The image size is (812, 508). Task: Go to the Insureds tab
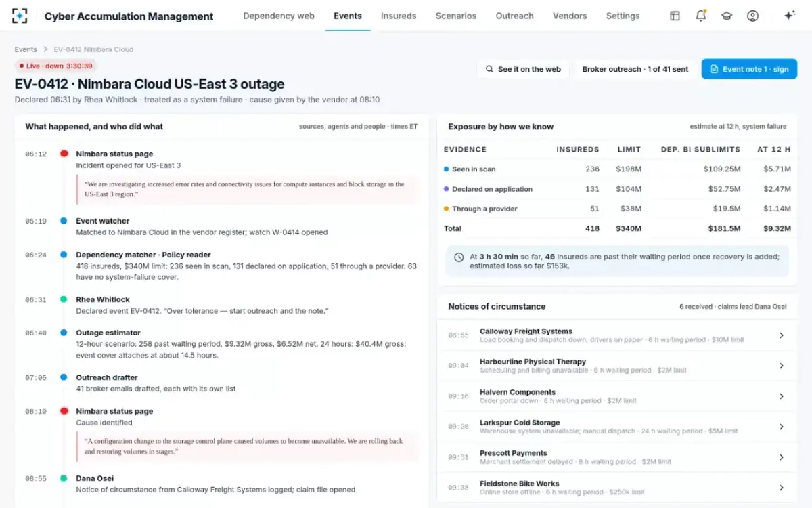399,16
